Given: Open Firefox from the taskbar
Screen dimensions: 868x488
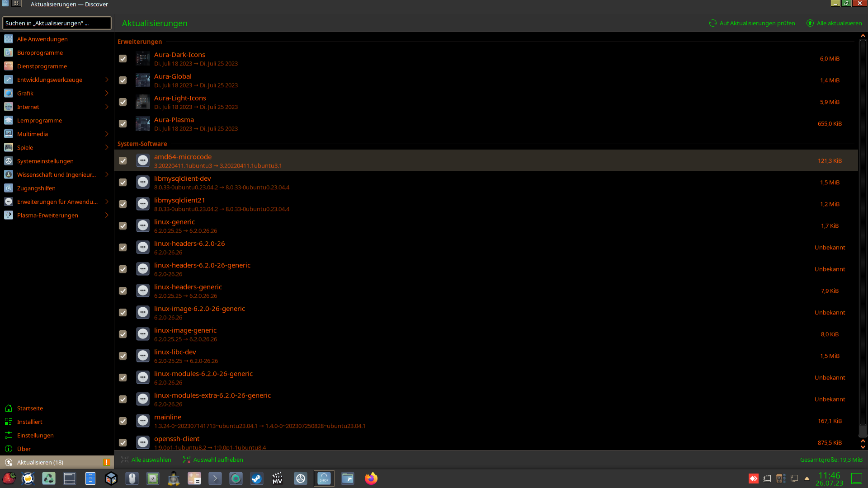Looking at the screenshot, I should [x=371, y=479].
